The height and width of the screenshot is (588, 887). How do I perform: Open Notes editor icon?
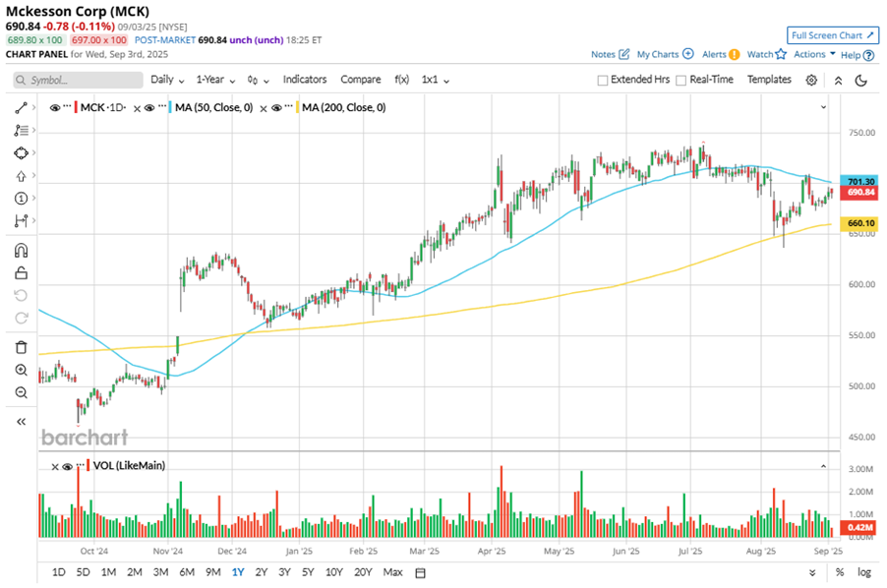624,54
